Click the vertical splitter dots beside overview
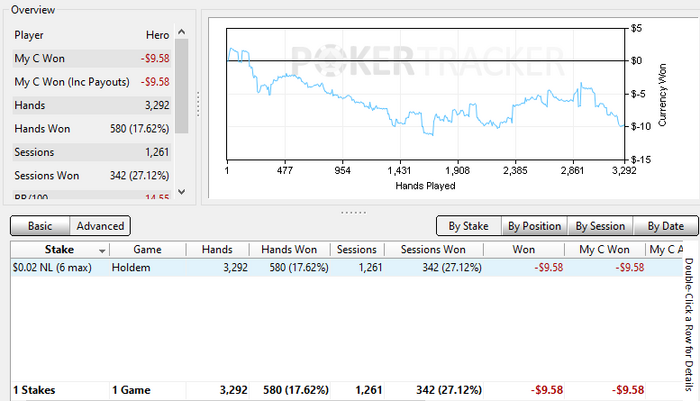The image size is (700, 401). click(198, 104)
